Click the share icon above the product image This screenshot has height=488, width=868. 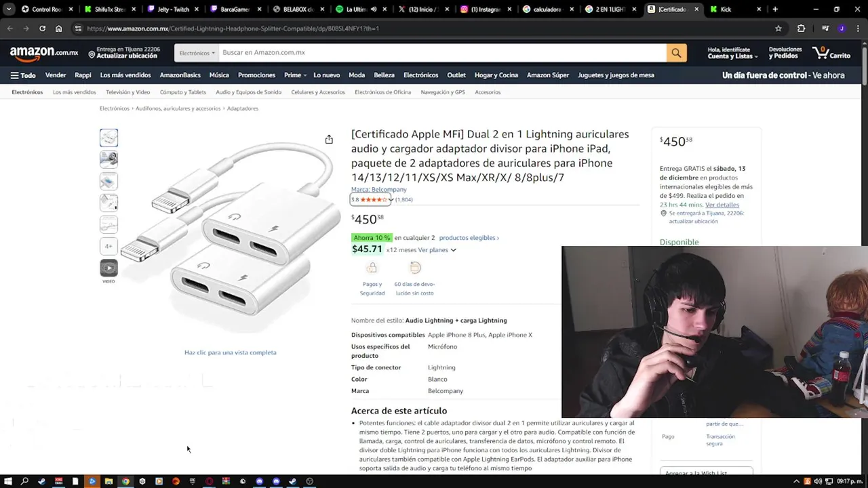329,139
